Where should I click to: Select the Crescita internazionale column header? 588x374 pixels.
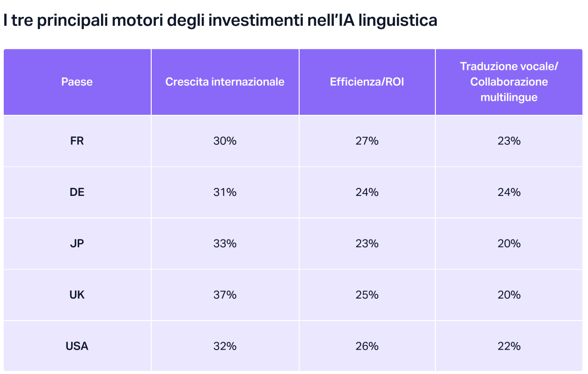[x=225, y=82]
